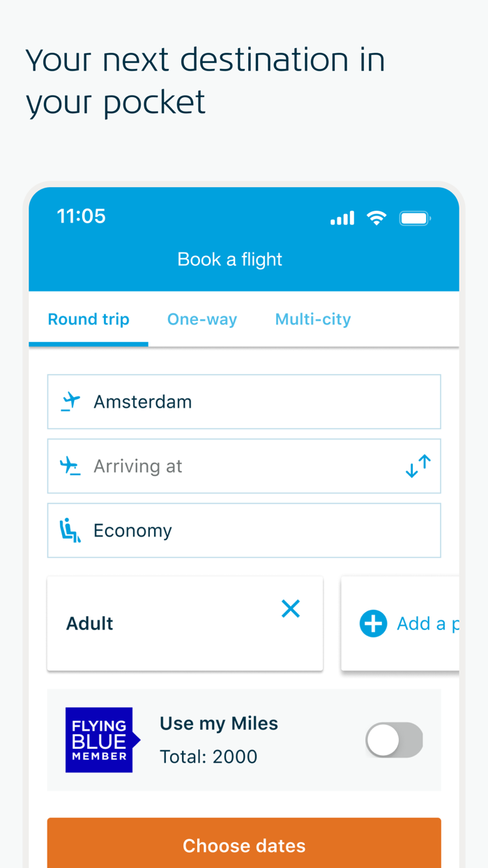The image size is (488, 868).
Task: Click the Wi-Fi icon in the status bar
Action: tap(377, 218)
